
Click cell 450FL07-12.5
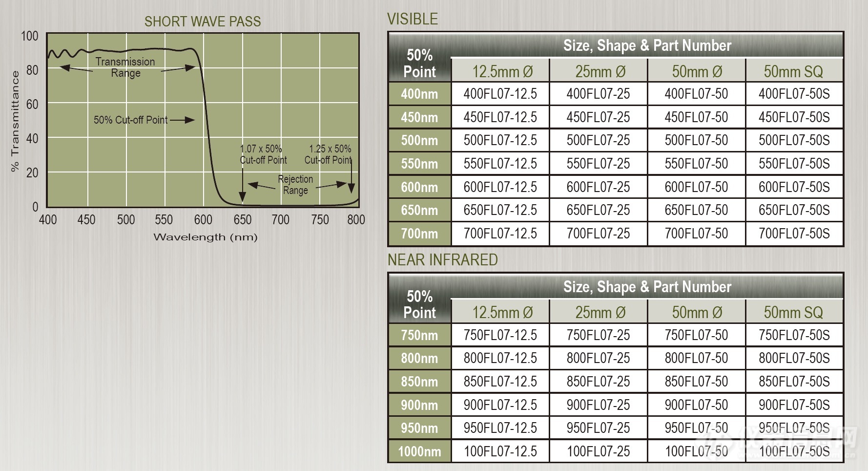coord(500,117)
